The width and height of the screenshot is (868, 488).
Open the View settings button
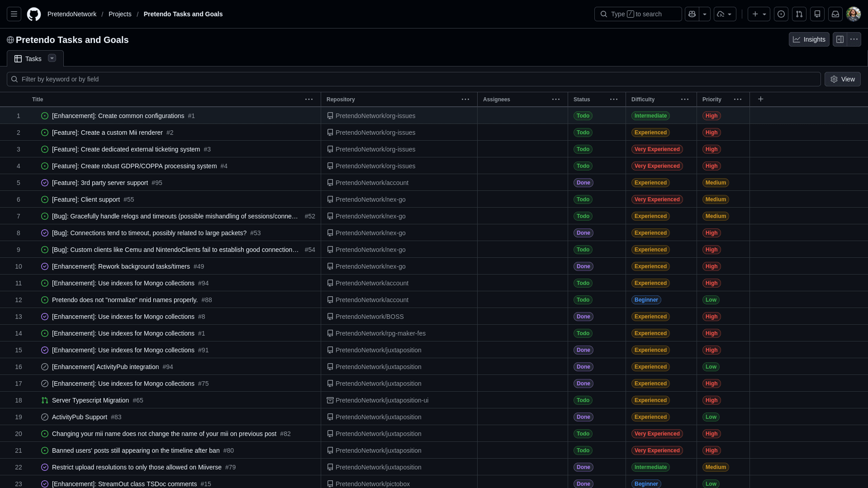(843, 79)
